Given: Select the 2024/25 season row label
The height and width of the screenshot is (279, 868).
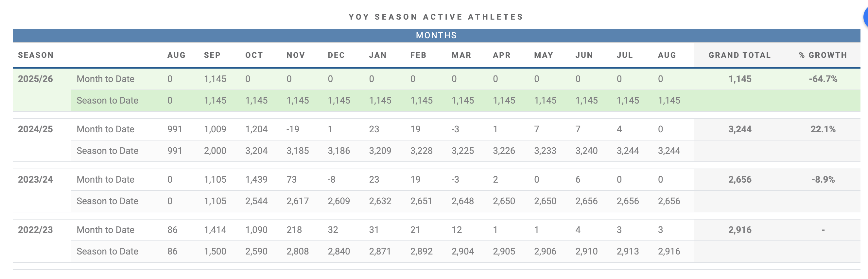Looking at the screenshot, I should coord(35,129).
